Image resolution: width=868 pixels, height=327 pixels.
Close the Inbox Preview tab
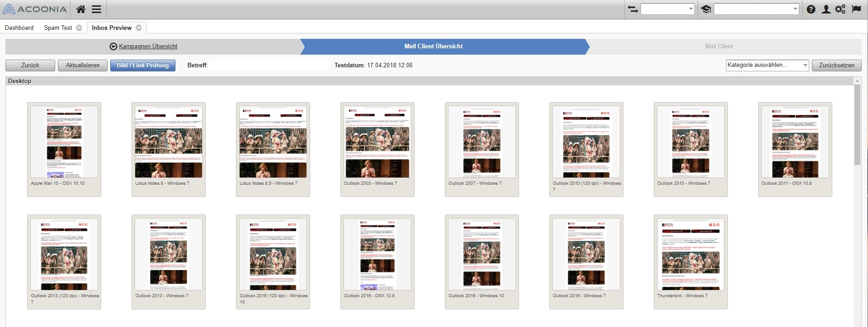pyautogui.click(x=139, y=28)
